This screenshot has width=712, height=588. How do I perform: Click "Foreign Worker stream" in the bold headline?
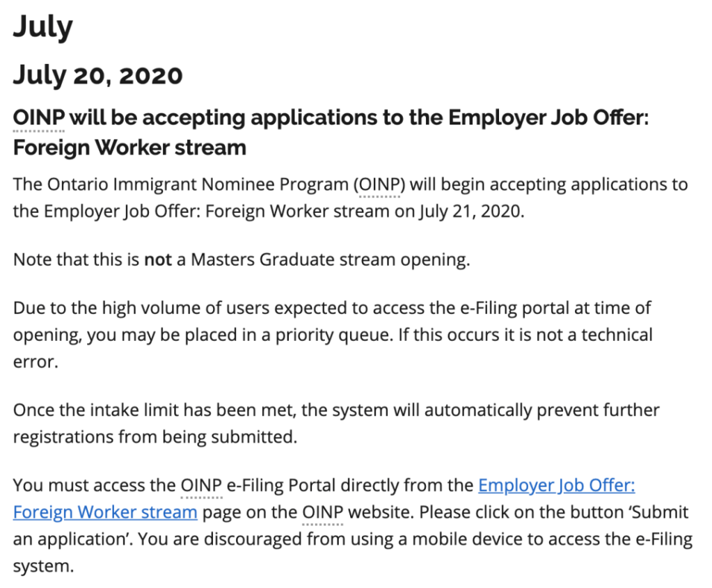pos(129,148)
